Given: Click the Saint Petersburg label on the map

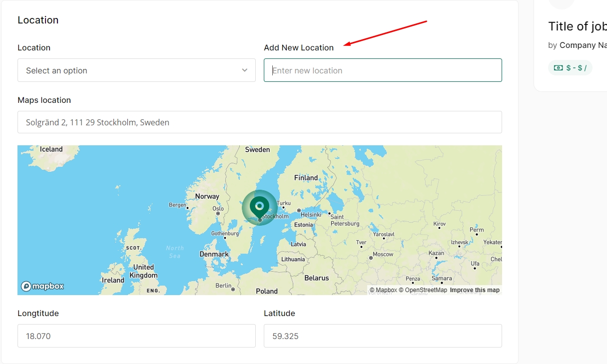Looking at the screenshot, I should pyautogui.click(x=345, y=220).
